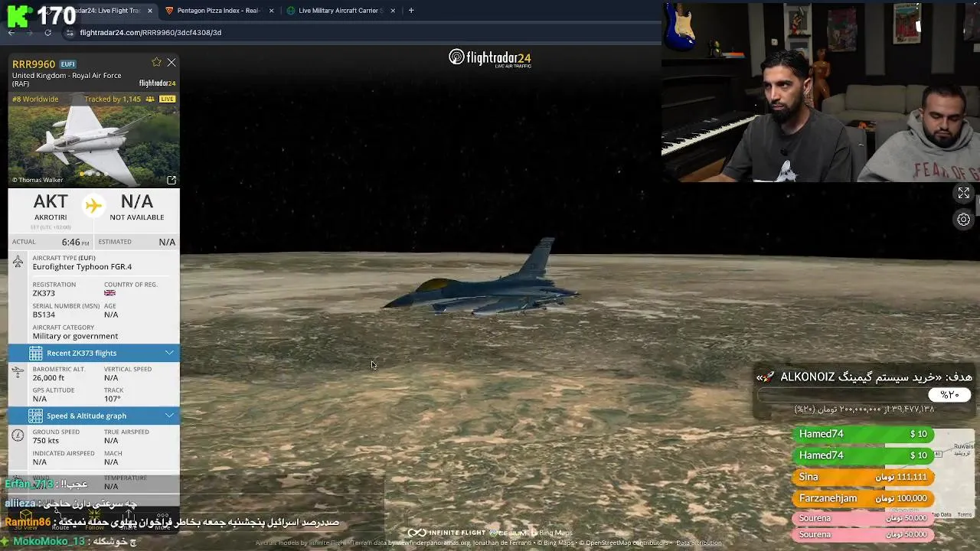The image size is (980, 551).
Task: Click the EUFI aircraft code badge
Action: (x=68, y=64)
